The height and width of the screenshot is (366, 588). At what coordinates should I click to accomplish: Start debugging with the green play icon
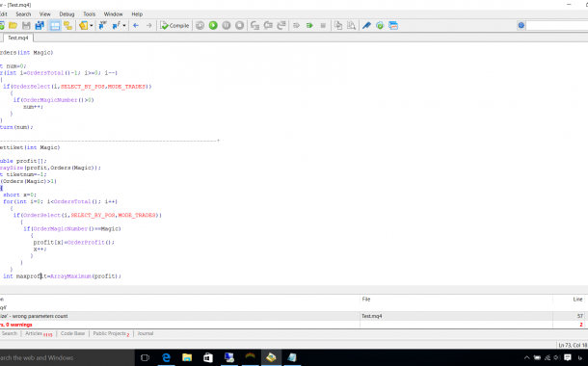(x=213, y=25)
